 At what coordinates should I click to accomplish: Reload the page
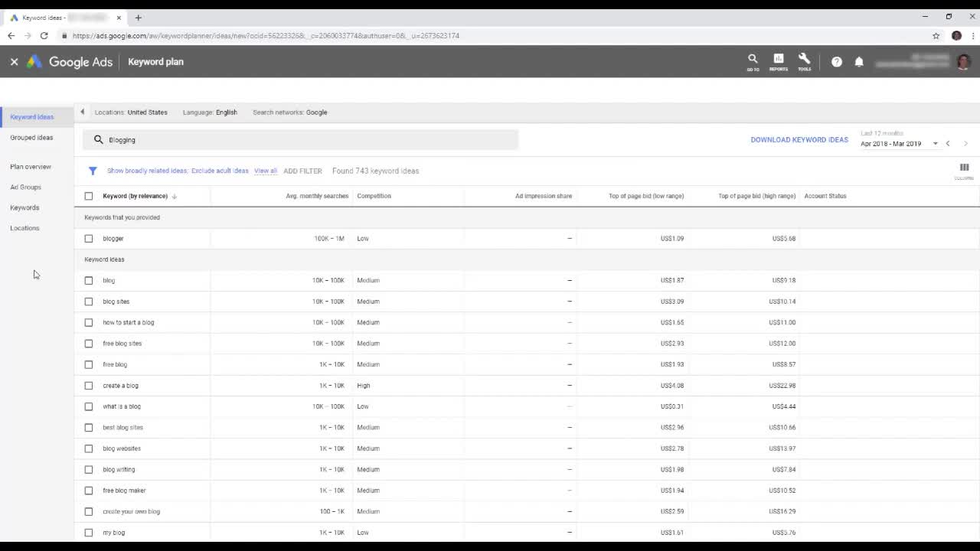pyautogui.click(x=44, y=36)
